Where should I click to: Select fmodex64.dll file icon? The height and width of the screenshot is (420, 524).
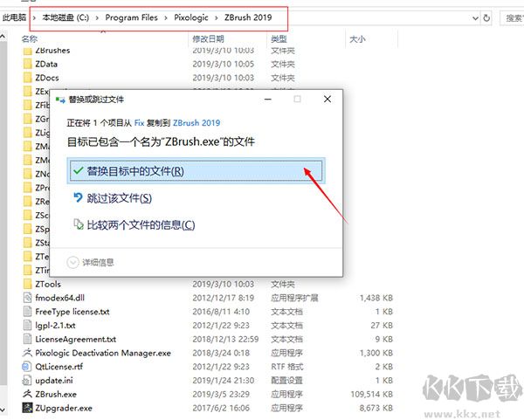[x=27, y=298]
